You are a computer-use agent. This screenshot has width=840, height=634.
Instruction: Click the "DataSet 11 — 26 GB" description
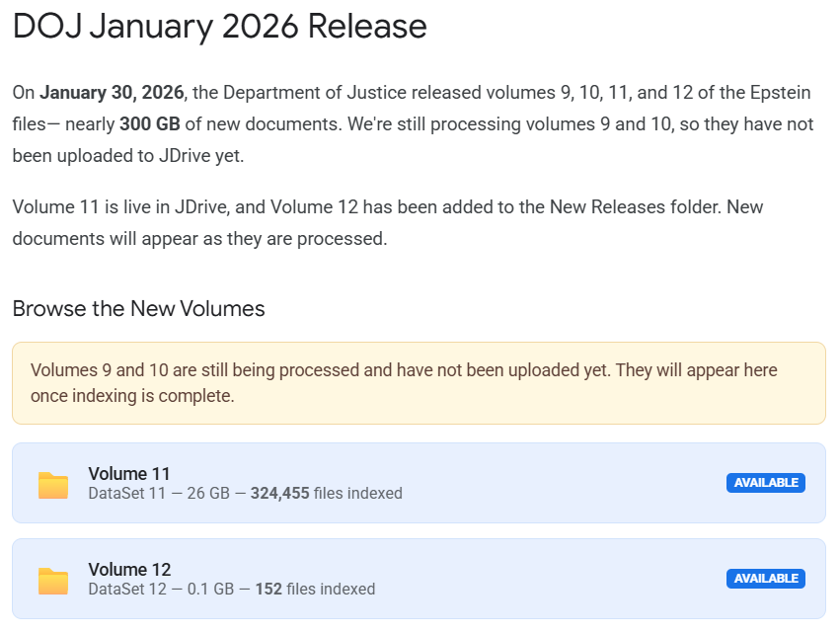[x=163, y=493]
